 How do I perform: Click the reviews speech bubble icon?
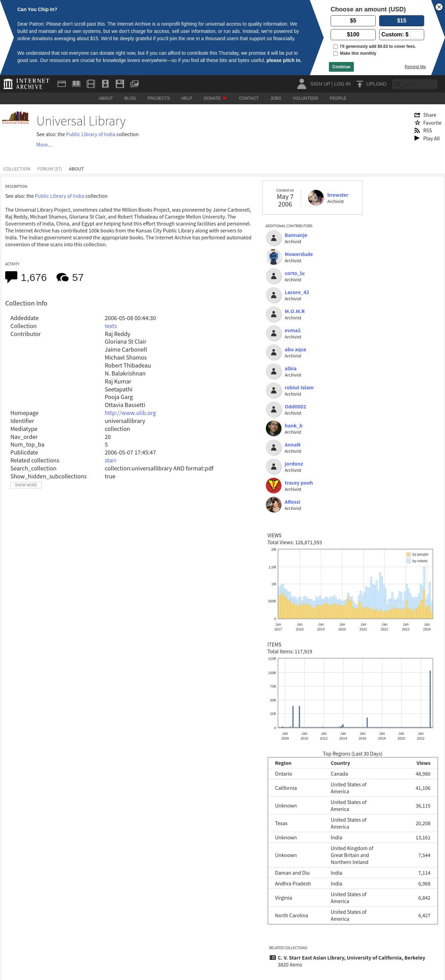(11, 277)
